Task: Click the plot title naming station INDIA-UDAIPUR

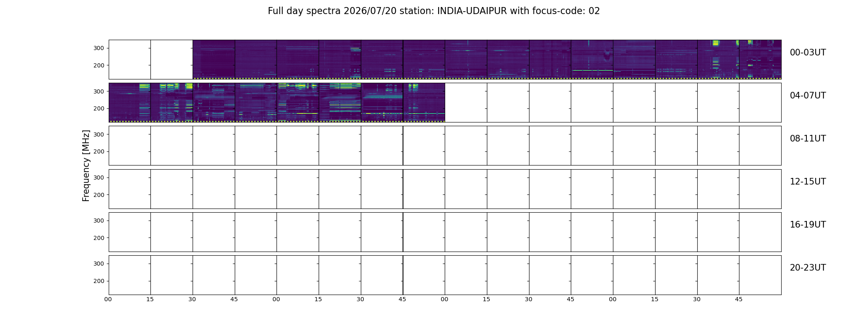Action: (x=434, y=11)
